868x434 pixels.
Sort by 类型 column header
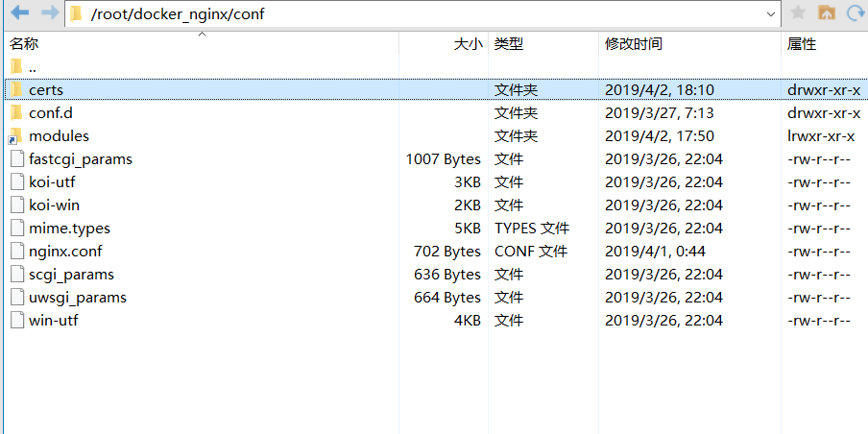[x=509, y=44]
